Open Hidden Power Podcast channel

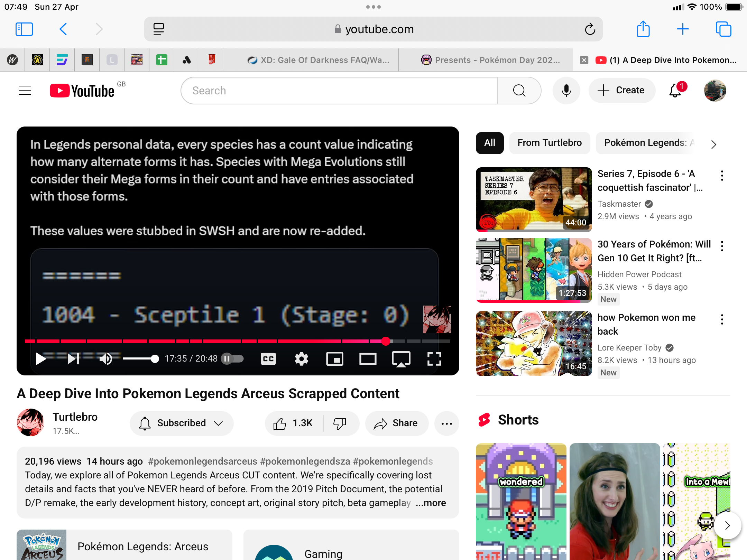[x=639, y=274]
